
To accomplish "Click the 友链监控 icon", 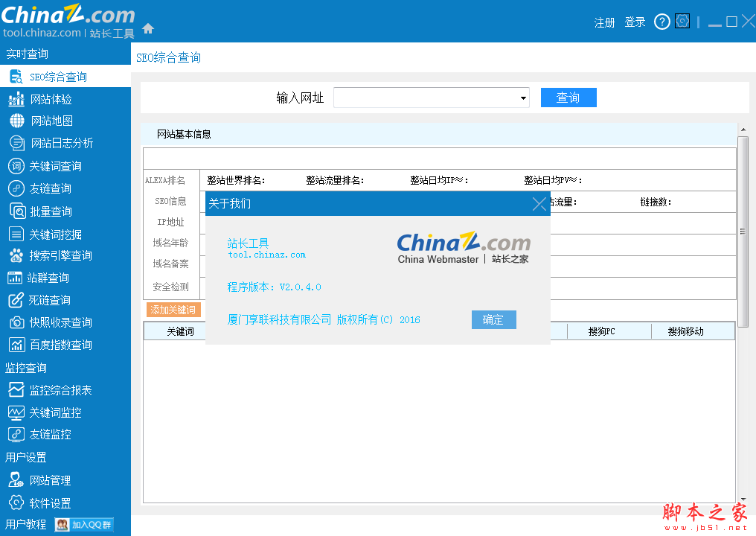I will [x=16, y=435].
